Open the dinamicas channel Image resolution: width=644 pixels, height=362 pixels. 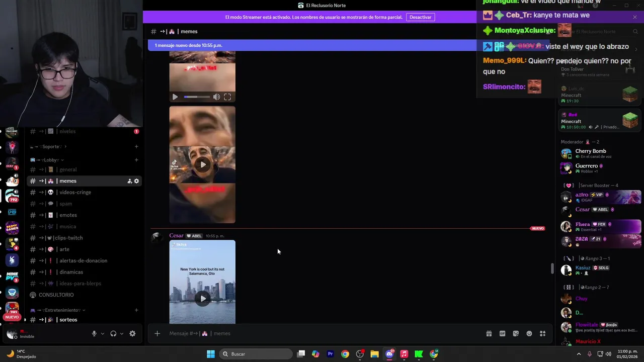[x=84, y=272]
